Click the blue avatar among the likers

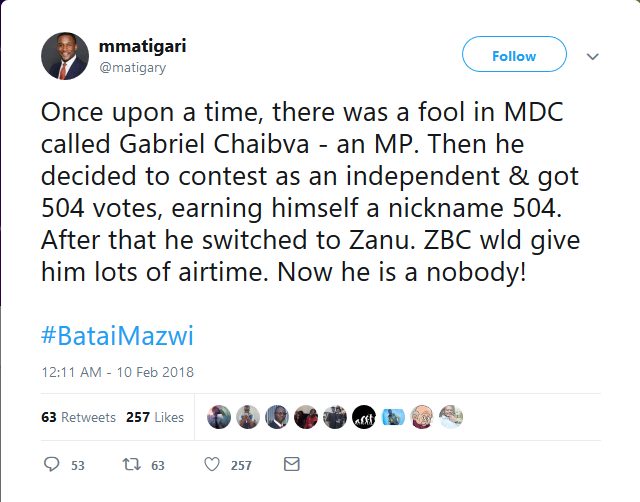click(x=394, y=417)
